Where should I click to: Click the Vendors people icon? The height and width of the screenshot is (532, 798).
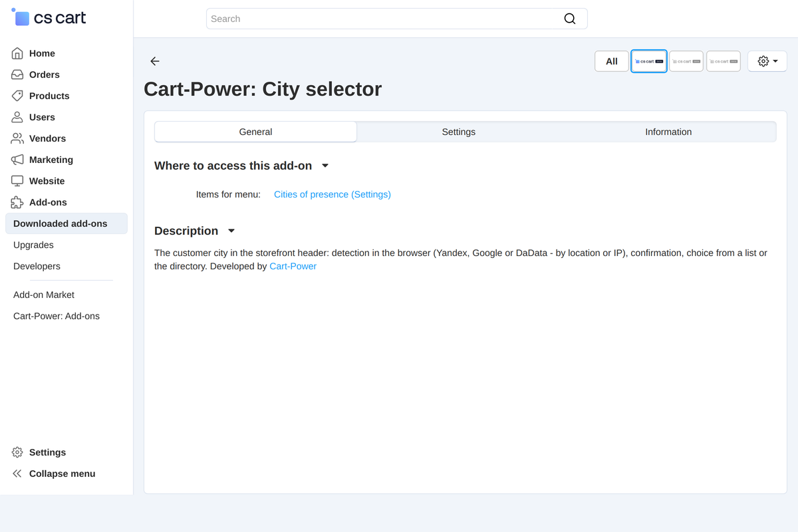pos(17,138)
